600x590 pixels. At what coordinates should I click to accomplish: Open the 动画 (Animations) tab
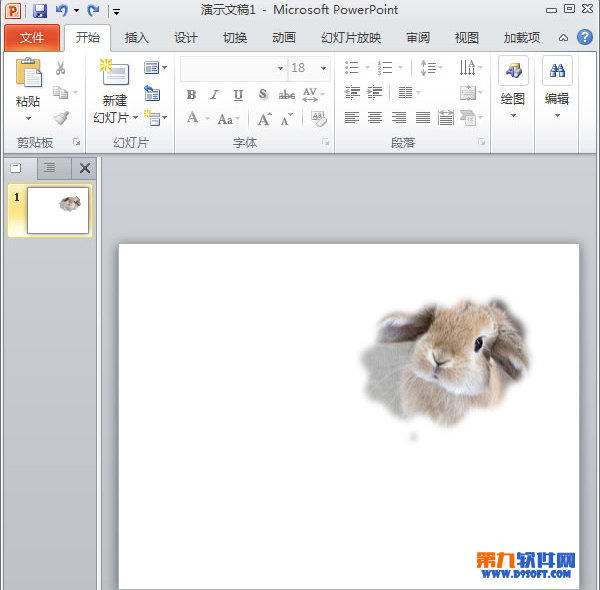point(284,38)
